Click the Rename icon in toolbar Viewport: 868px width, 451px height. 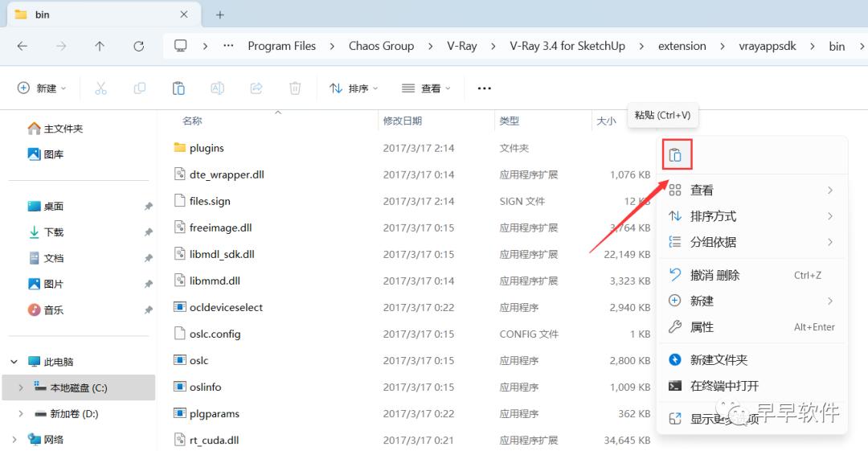(217, 88)
